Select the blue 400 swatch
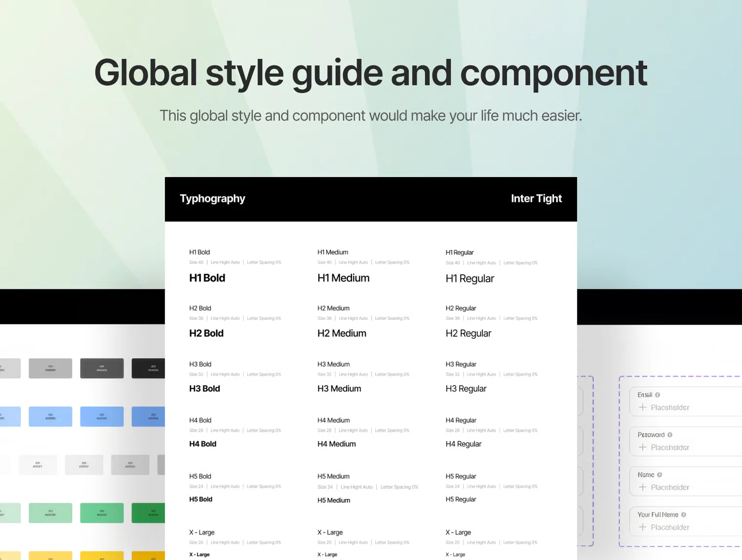 (x=102, y=417)
